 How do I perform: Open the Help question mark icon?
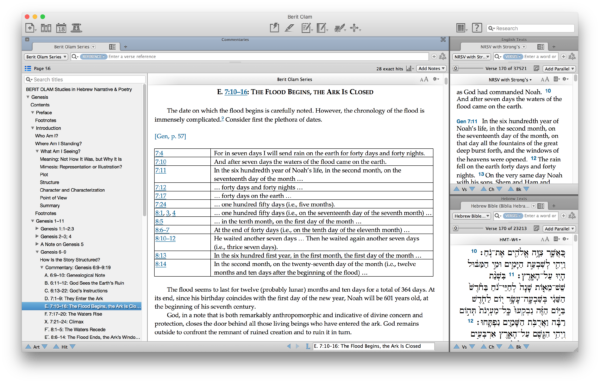tap(477, 28)
